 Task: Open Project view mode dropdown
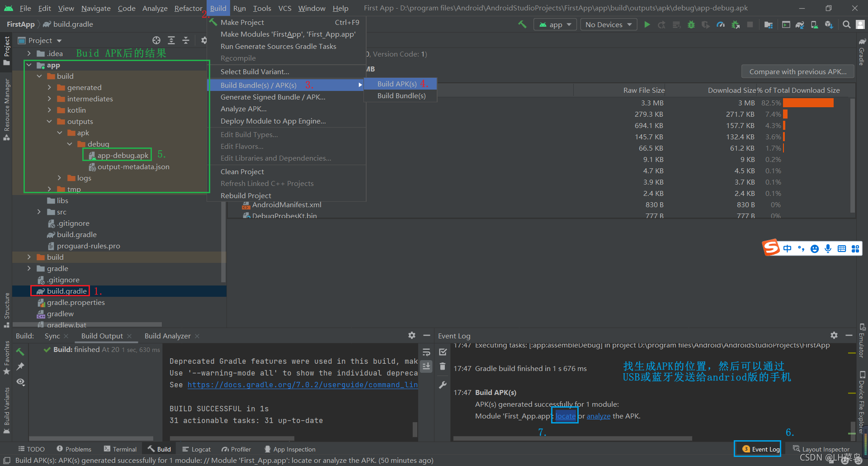pos(40,40)
